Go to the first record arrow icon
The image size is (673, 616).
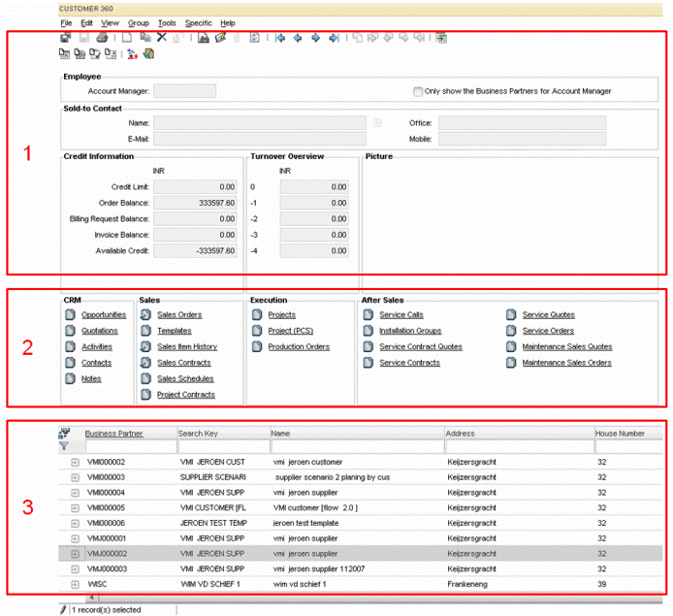point(280,38)
